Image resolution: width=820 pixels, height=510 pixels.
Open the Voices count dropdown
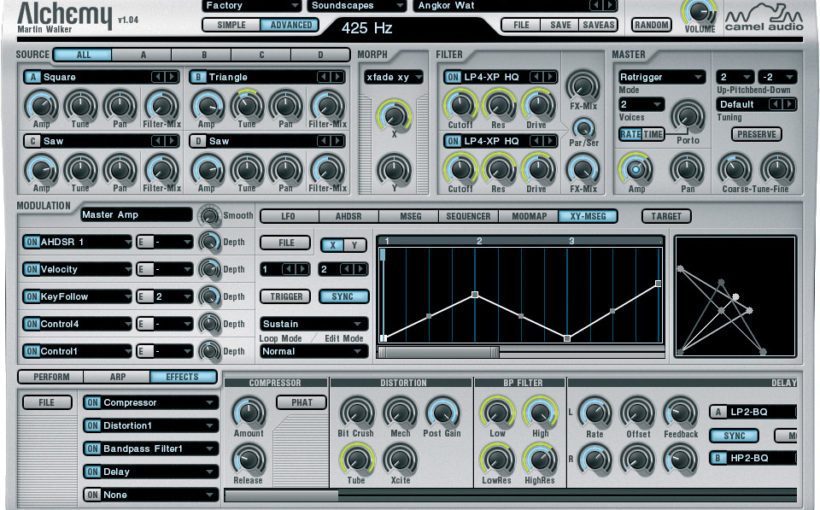(x=641, y=104)
